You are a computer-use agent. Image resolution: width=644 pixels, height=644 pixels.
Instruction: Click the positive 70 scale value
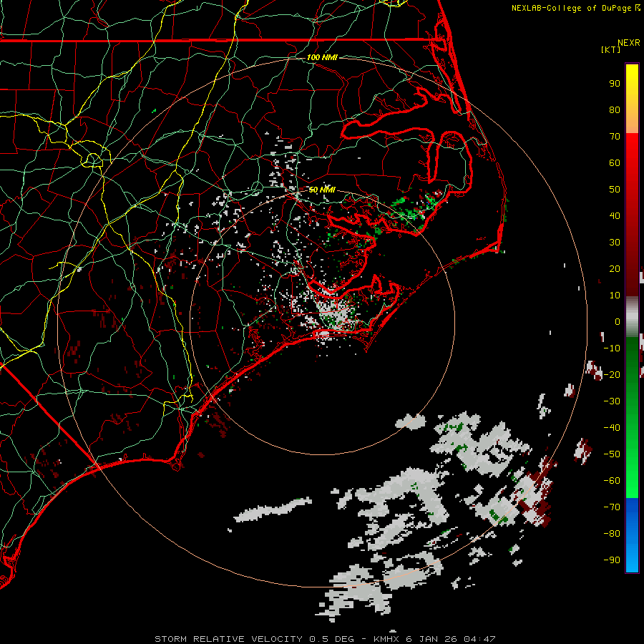pyautogui.click(x=615, y=137)
